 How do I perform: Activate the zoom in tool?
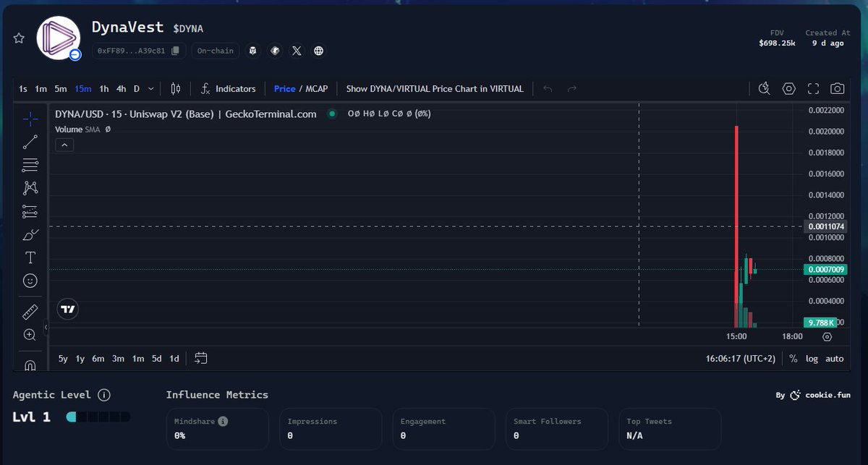(x=30, y=335)
